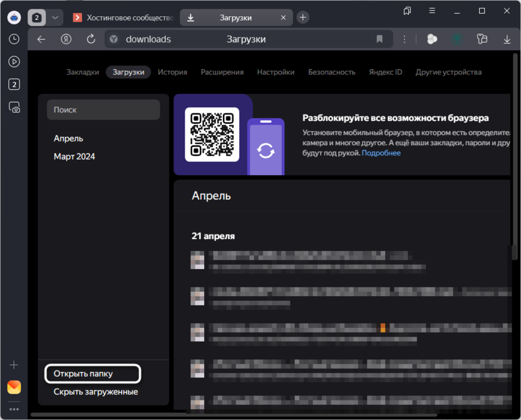Click the reload page icon

coord(91,39)
